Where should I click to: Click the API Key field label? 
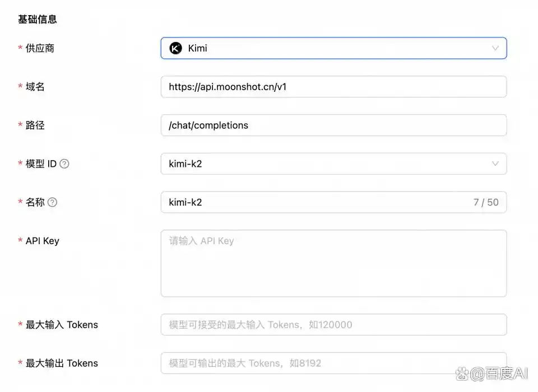42,241
